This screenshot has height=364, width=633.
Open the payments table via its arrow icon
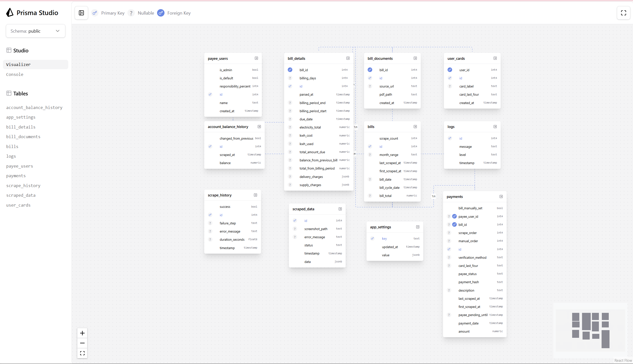pyautogui.click(x=501, y=196)
